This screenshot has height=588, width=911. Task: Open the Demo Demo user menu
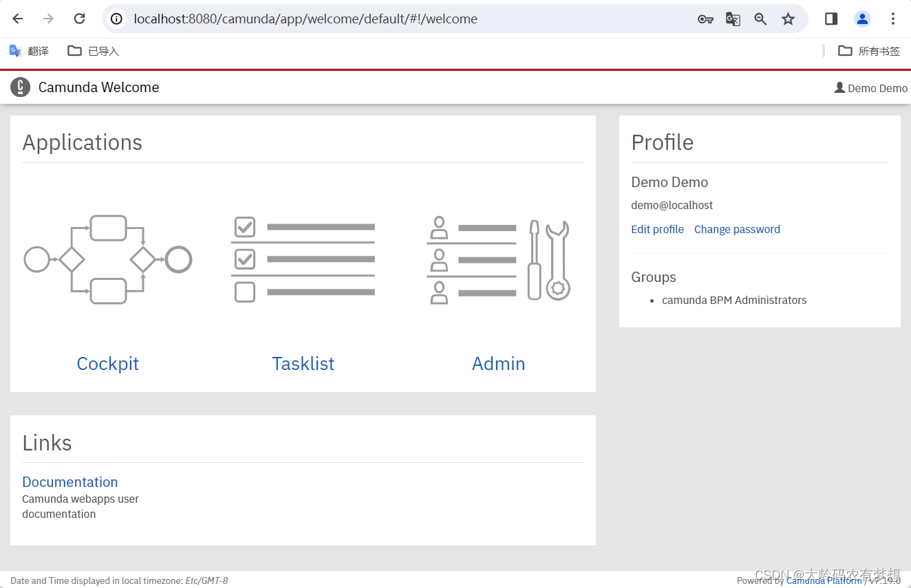coord(870,88)
